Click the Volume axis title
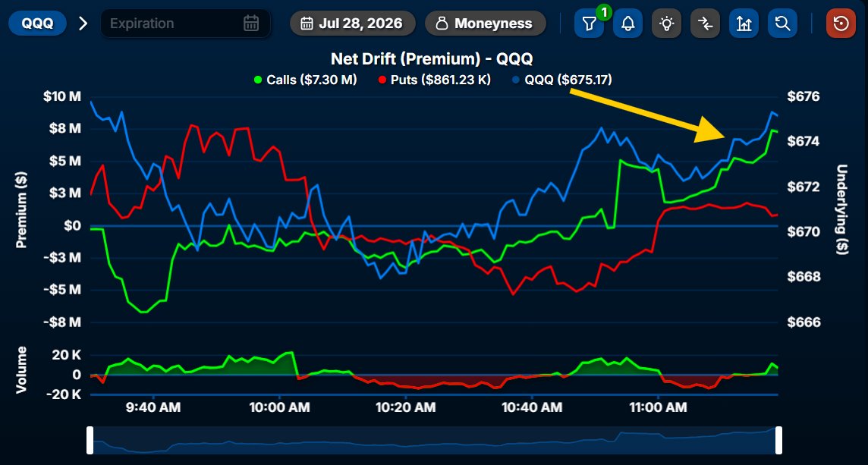This screenshot has height=465, width=868. [x=21, y=369]
